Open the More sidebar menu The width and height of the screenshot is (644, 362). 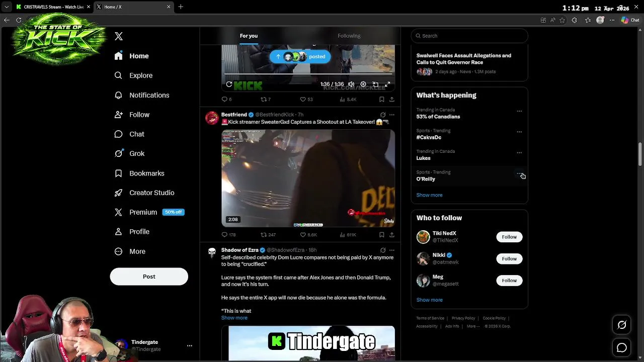[x=130, y=251]
